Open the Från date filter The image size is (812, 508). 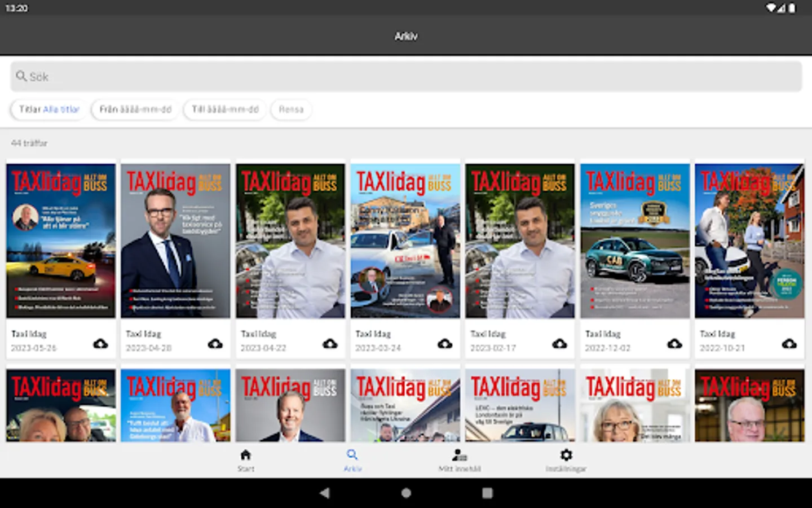[x=135, y=110]
